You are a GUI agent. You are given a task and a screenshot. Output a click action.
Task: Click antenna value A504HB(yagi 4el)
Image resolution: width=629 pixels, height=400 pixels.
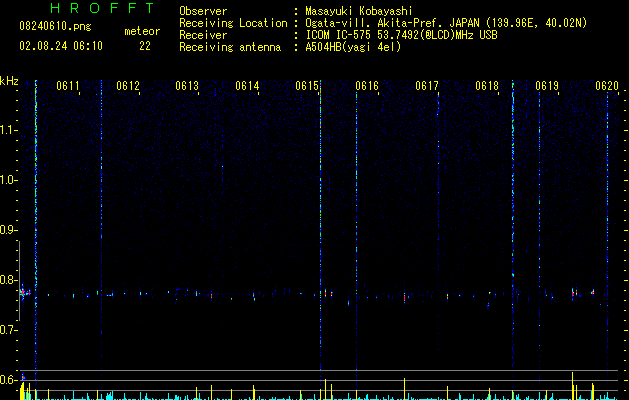pos(353,47)
